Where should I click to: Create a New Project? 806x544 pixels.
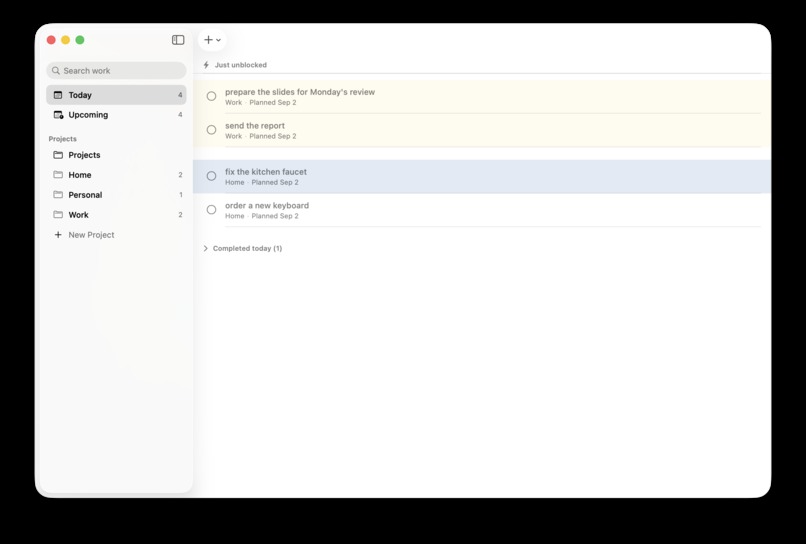tap(116, 234)
